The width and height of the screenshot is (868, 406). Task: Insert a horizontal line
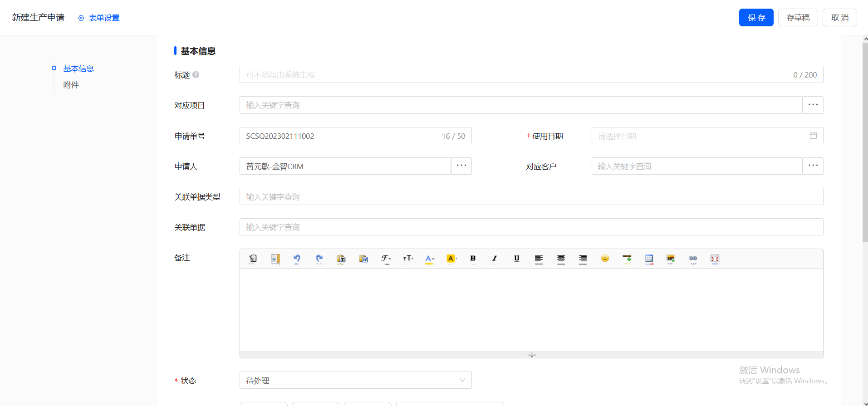click(x=627, y=259)
